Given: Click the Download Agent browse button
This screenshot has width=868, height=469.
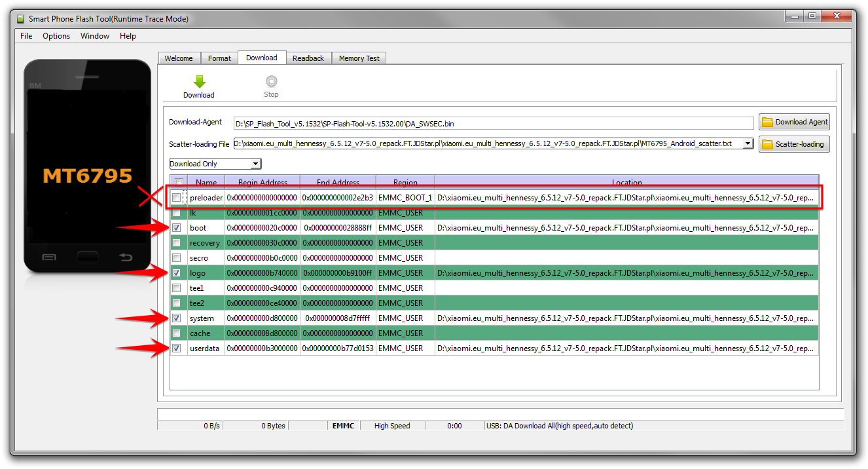Looking at the screenshot, I should coord(795,122).
